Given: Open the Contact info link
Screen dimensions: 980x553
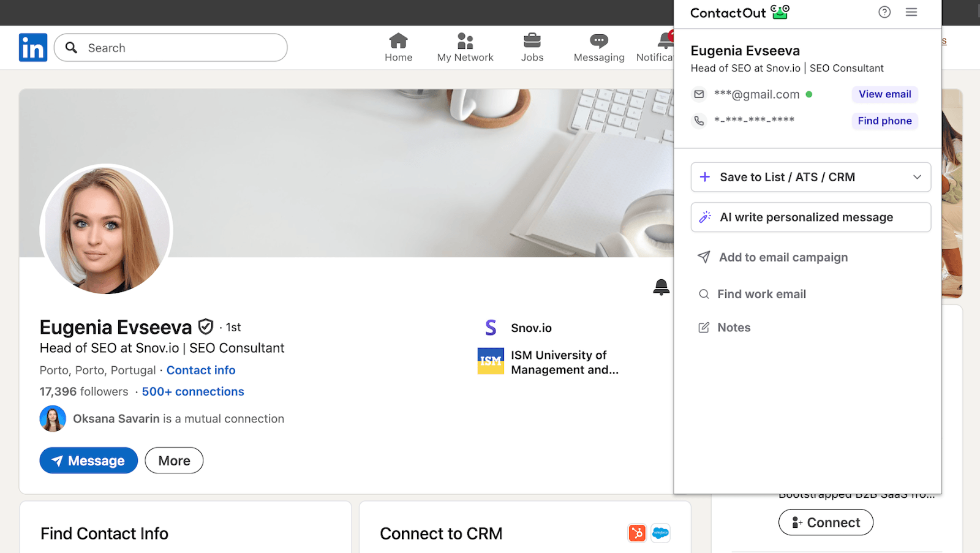Looking at the screenshot, I should 201,370.
